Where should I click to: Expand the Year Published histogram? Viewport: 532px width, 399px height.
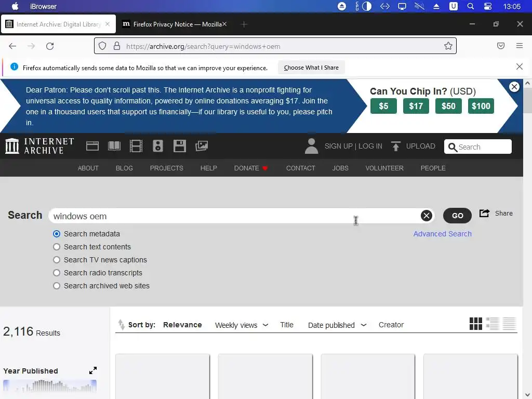[93, 370]
